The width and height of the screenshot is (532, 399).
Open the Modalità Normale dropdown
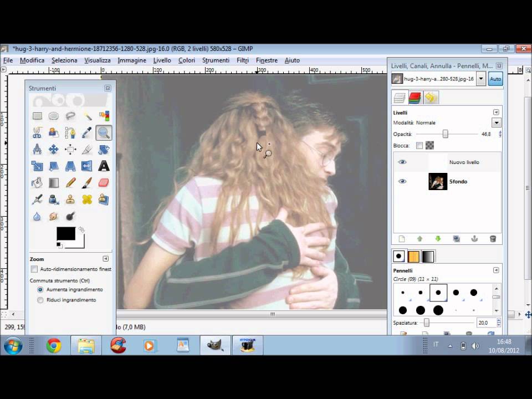[497, 123]
